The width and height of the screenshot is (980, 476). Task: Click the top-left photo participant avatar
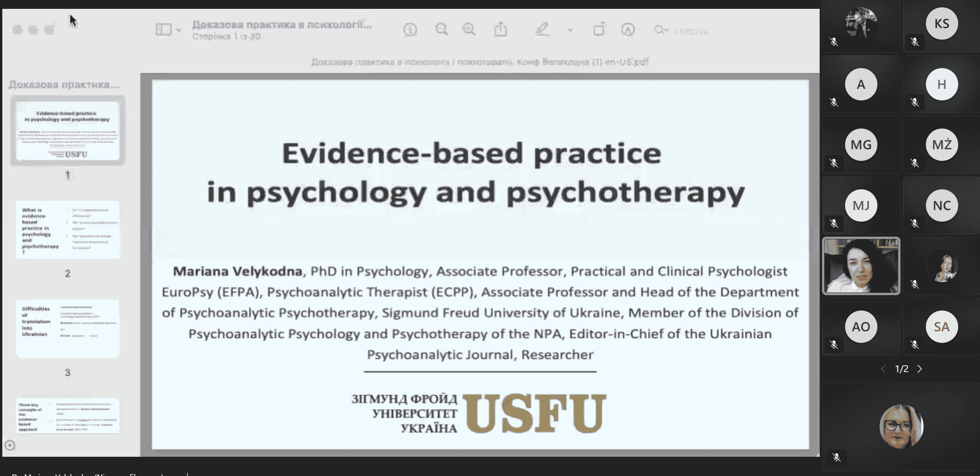[861, 23]
